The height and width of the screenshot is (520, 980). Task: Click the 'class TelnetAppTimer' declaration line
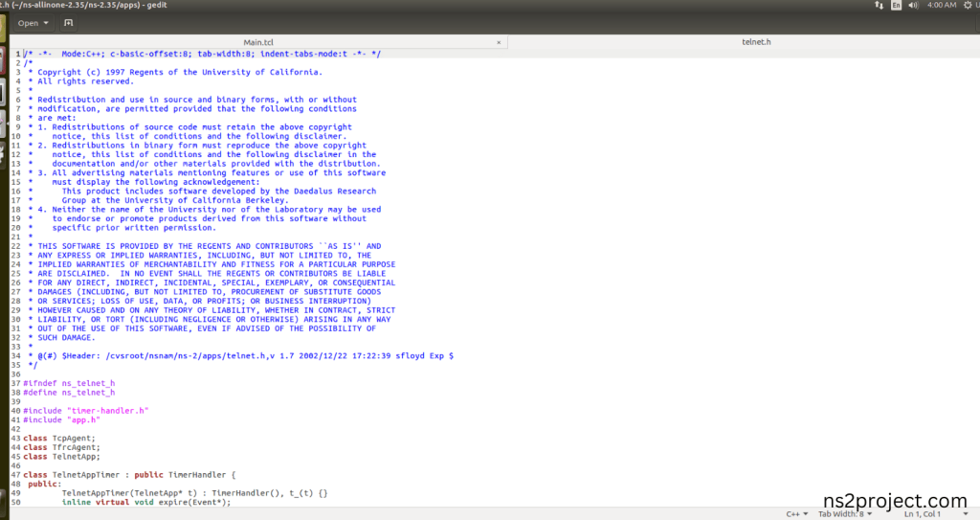tap(129, 475)
